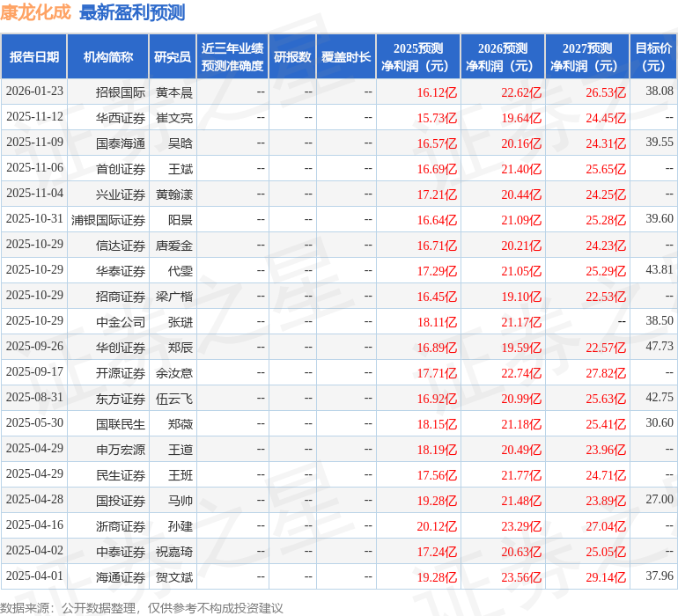Viewport: 678px width, 616px height.
Task: Click the 最新盈利预测 heading
Action: pos(132,13)
